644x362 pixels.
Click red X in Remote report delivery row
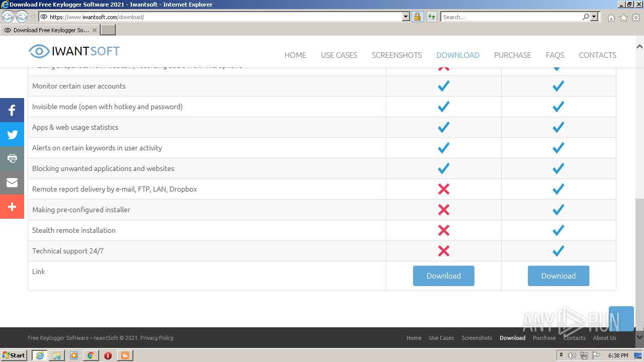click(x=444, y=189)
